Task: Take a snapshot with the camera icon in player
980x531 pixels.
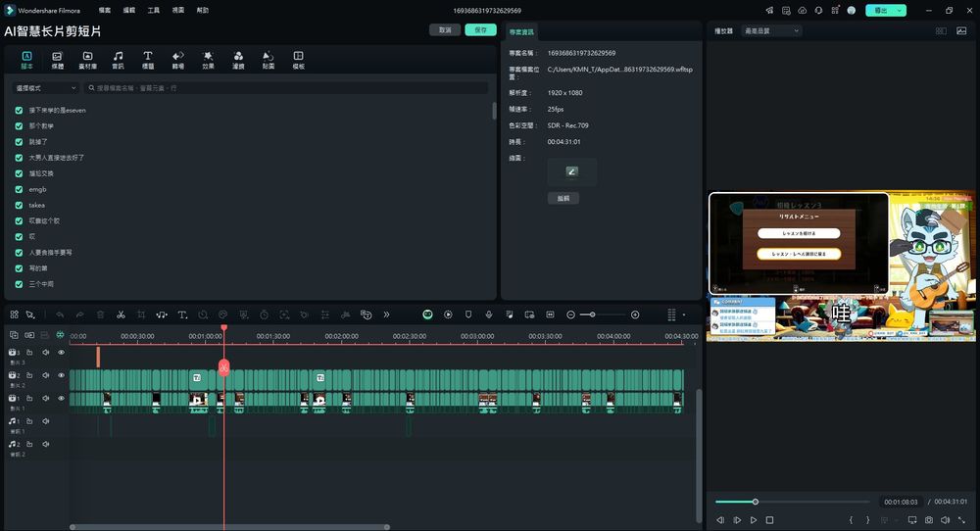Action: pos(929,520)
